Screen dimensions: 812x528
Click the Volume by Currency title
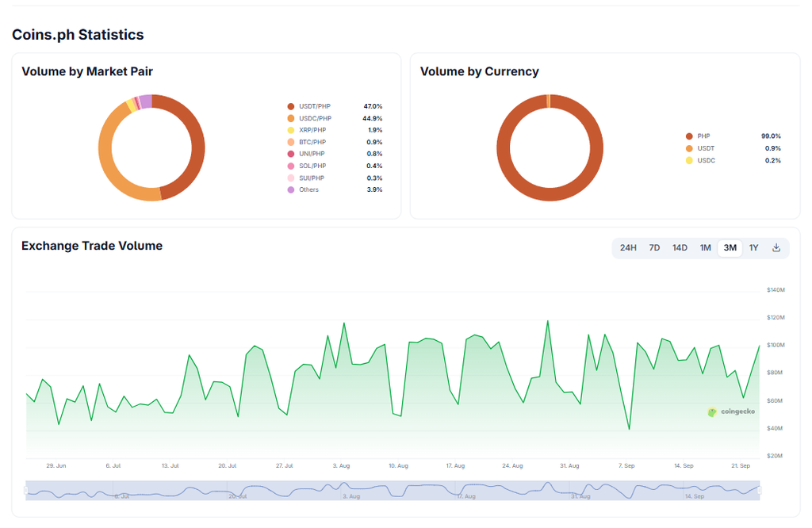pyautogui.click(x=480, y=71)
